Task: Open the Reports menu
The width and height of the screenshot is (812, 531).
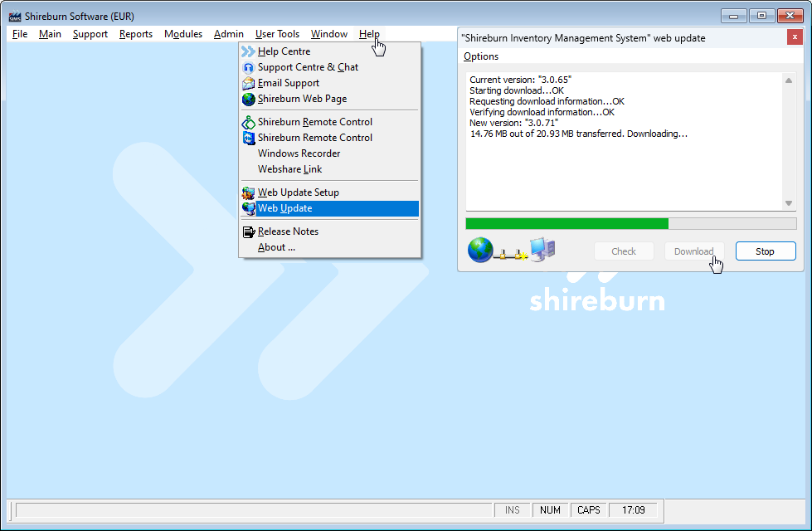Action: click(x=136, y=34)
